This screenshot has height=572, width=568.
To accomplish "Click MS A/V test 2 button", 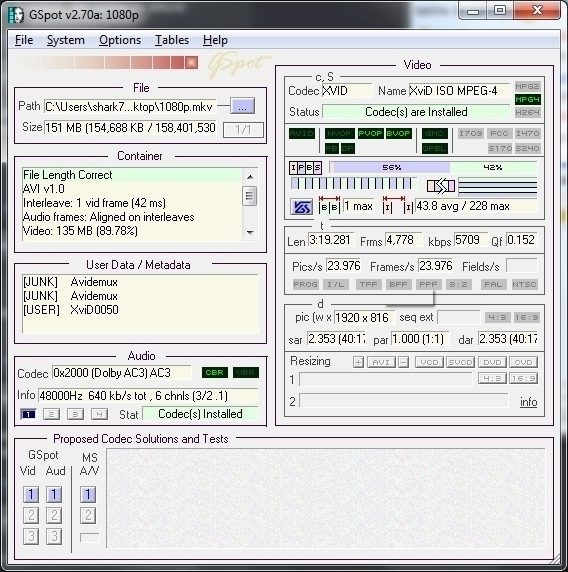I will (x=88, y=515).
